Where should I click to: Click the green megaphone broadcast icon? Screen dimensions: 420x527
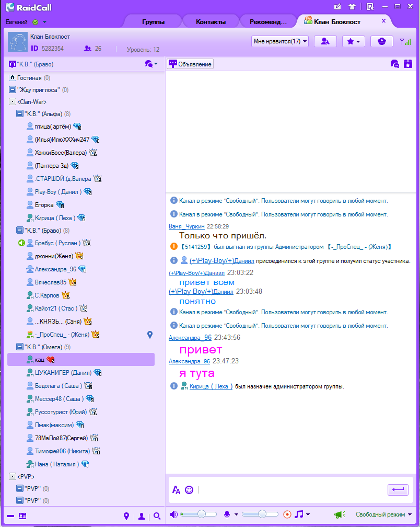click(x=340, y=514)
